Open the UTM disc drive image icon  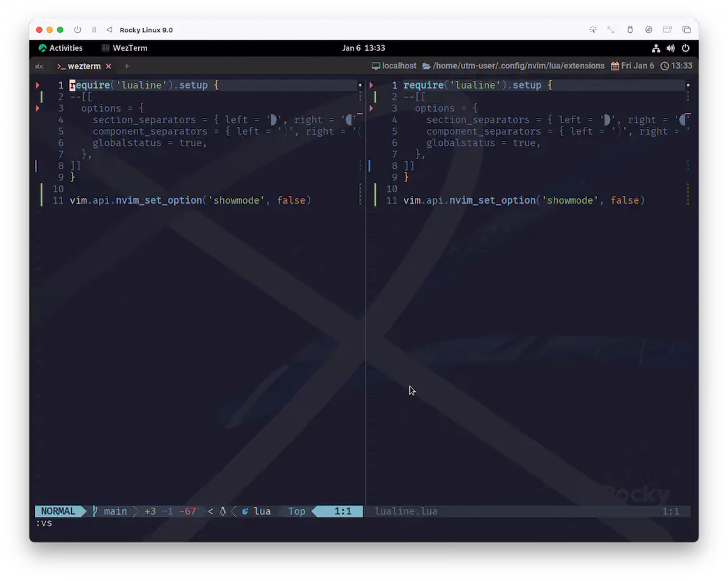tap(649, 30)
